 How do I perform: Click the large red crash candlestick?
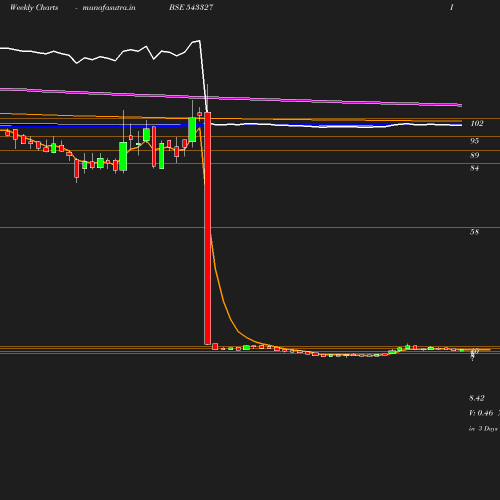[207, 228]
